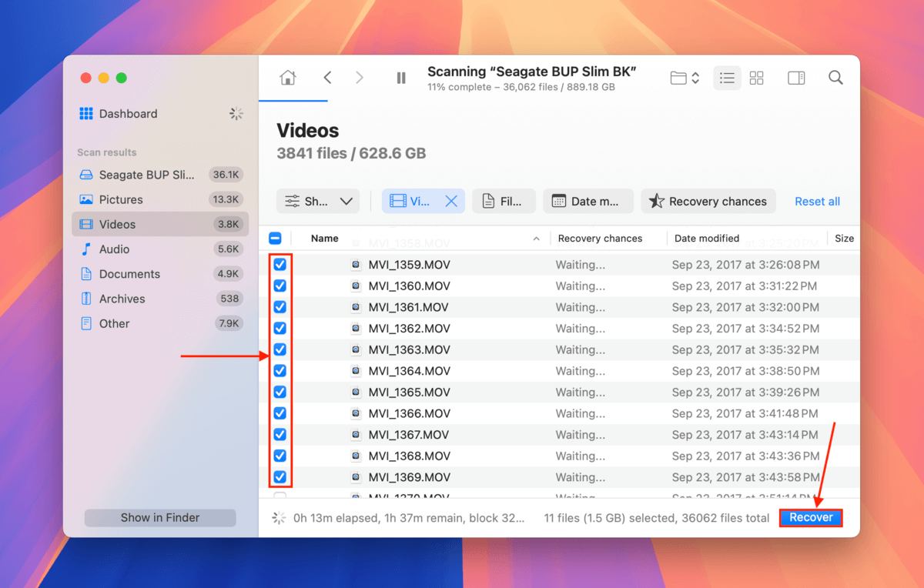Toggle the sort direction arrow in the Name column
Image resolution: width=924 pixels, height=588 pixels.
tap(536, 239)
